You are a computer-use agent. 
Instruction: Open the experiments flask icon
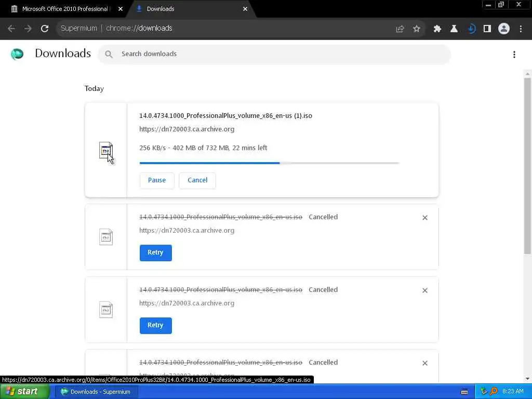point(454,29)
